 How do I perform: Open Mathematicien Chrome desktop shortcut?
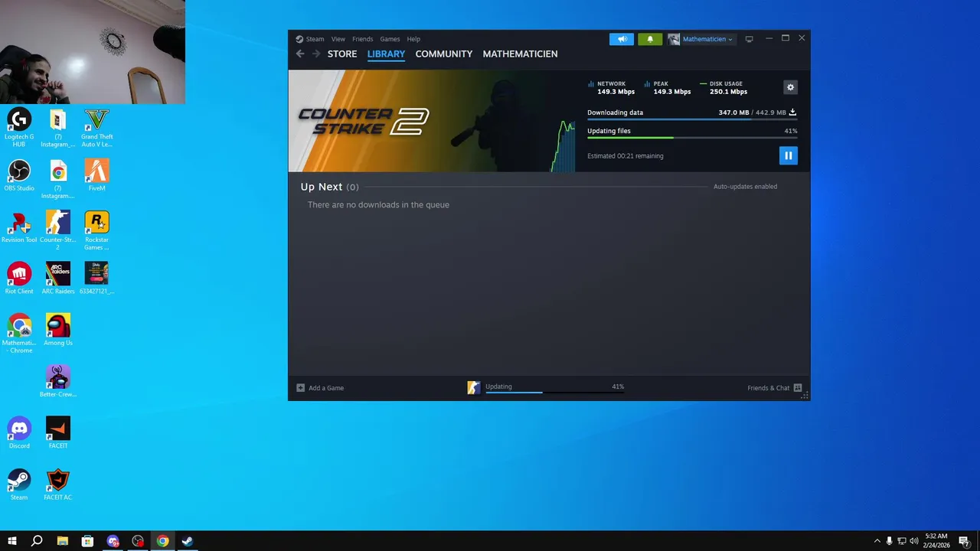pyautogui.click(x=20, y=334)
